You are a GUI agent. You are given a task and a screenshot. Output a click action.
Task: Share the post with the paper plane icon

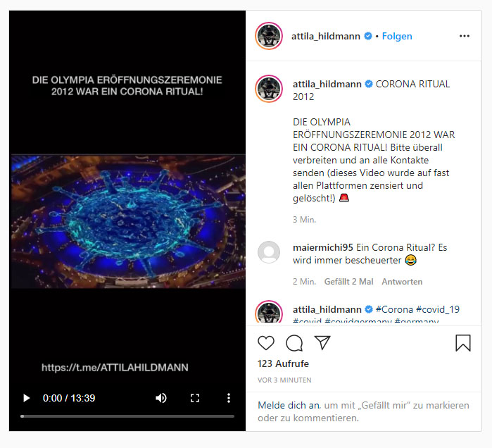click(x=322, y=342)
